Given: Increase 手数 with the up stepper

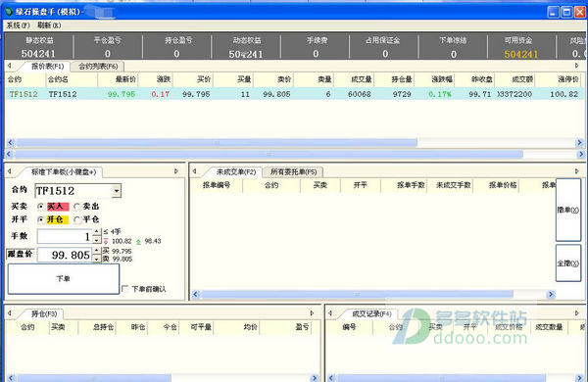Looking at the screenshot, I should (x=96, y=232).
